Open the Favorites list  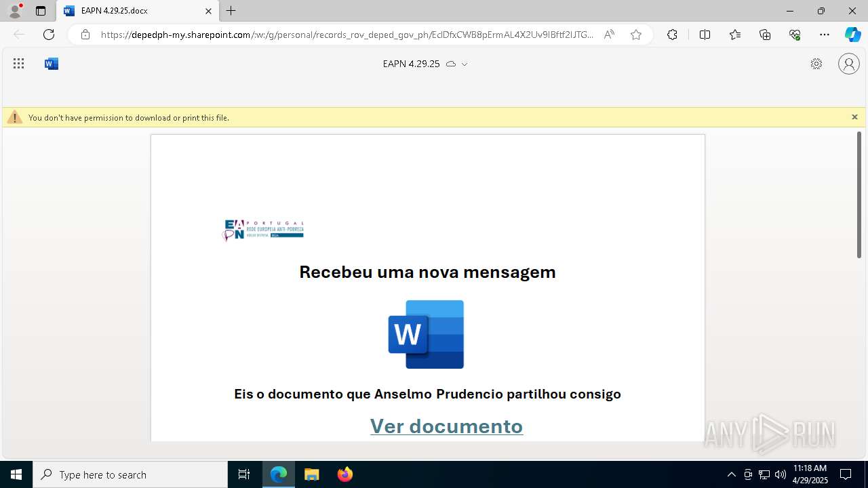[x=735, y=35]
